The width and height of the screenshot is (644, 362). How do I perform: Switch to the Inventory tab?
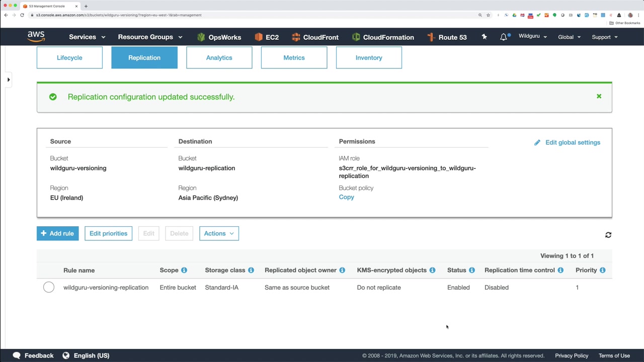[x=369, y=57]
